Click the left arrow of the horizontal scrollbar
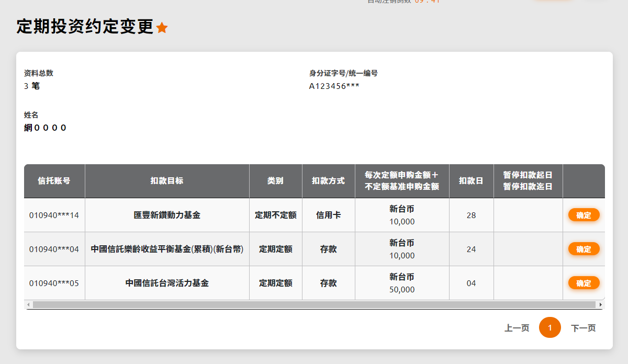The image size is (628, 364). 28,304
